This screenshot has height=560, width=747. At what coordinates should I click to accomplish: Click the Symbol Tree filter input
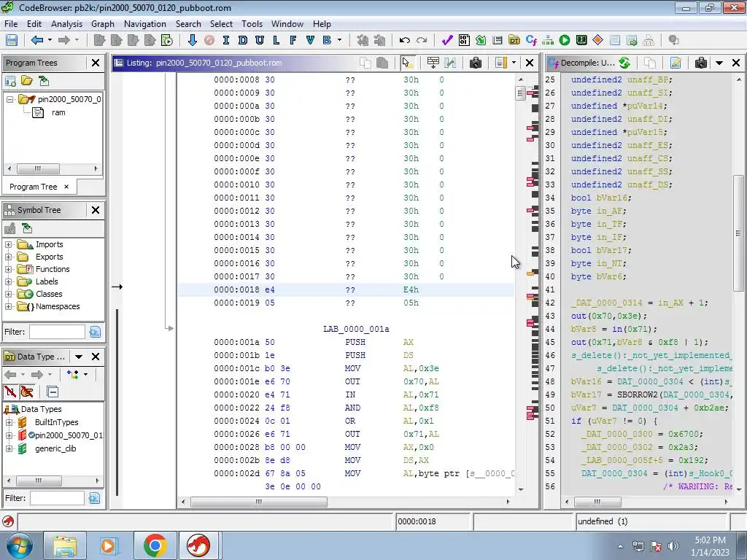57,332
